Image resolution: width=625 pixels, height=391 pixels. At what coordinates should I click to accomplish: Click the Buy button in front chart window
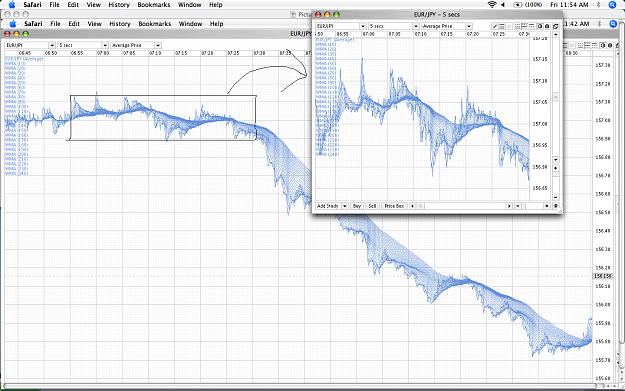coord(357,206)
